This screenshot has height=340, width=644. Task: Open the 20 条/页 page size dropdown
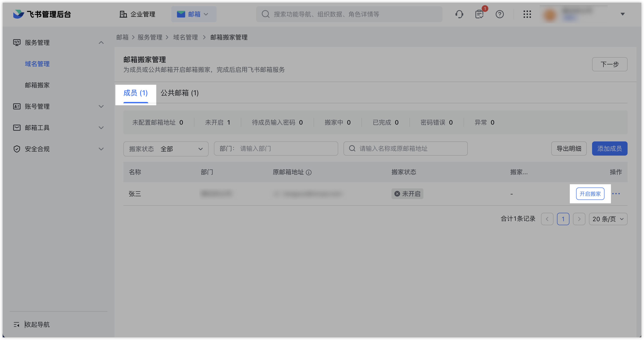[x=608, y=219]
